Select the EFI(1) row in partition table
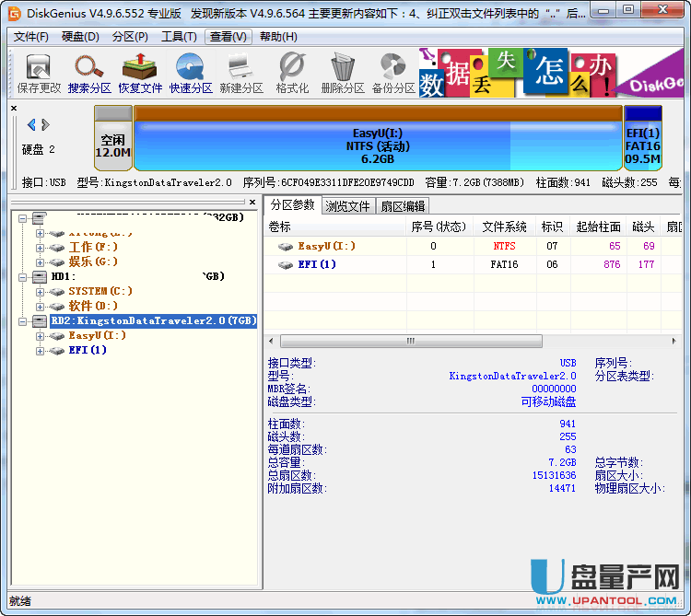This screenshot has height=616, width=691. (316, 264)
